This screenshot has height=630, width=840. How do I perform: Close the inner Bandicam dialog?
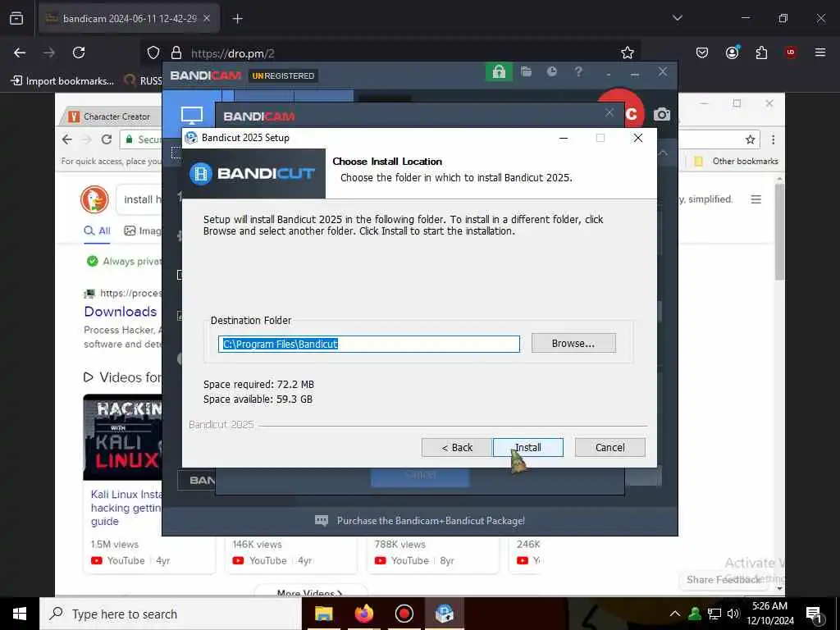(609, 112)
